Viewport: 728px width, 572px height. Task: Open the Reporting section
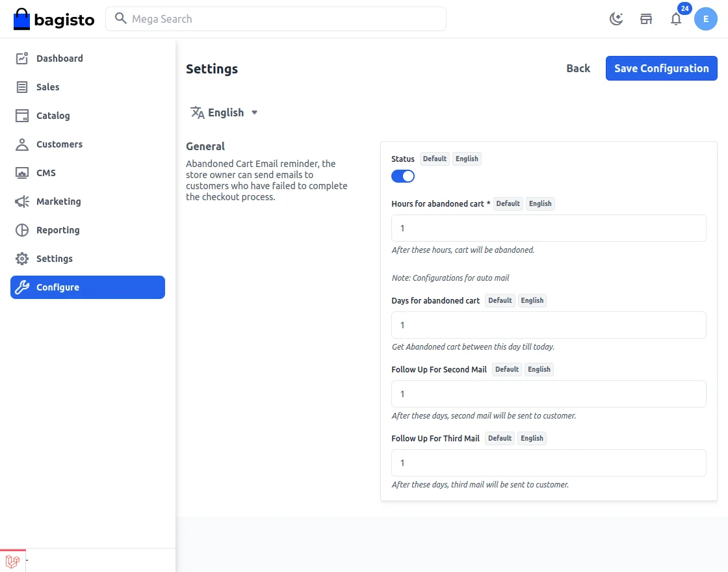(x=57, y=229)
